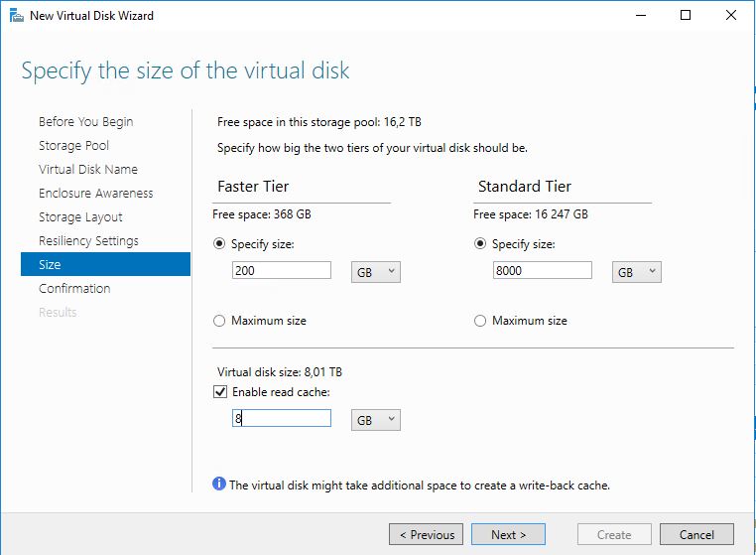Click Standard Tier size field showing 8000
This screenshot has width=756, height=555.
[543, 270]
